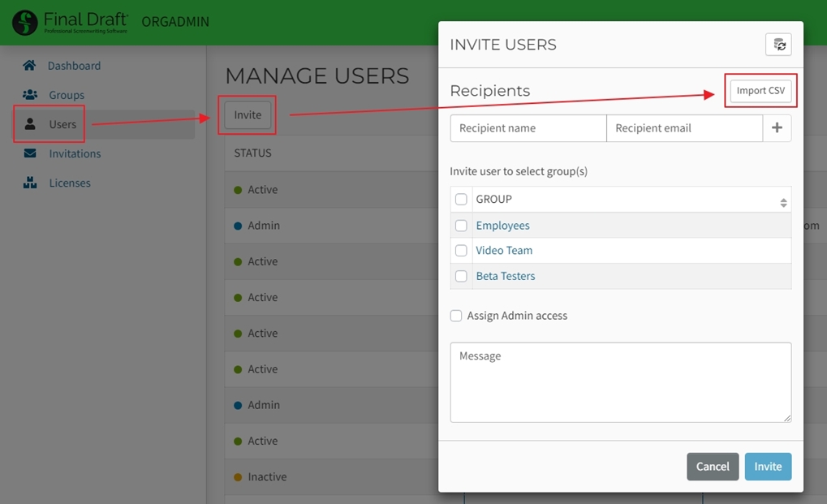Click the Invite button on Manage Users page
Viewport: 827px width, 504px height.
tap(248, 115)
